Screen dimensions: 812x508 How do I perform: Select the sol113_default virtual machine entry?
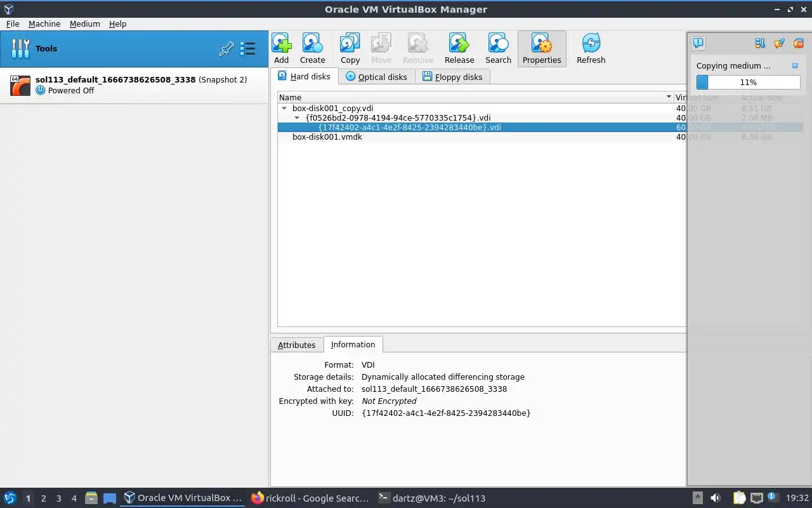coord(134,85)
